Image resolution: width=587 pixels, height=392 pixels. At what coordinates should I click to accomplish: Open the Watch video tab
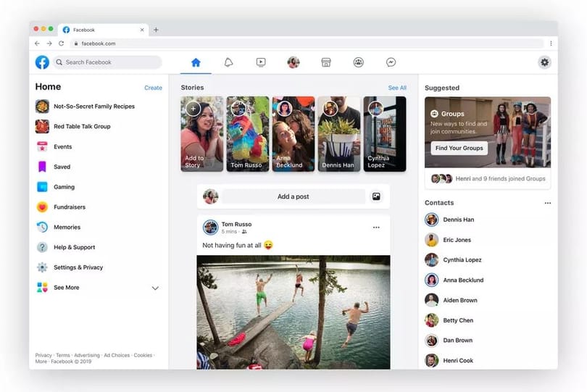261,62
